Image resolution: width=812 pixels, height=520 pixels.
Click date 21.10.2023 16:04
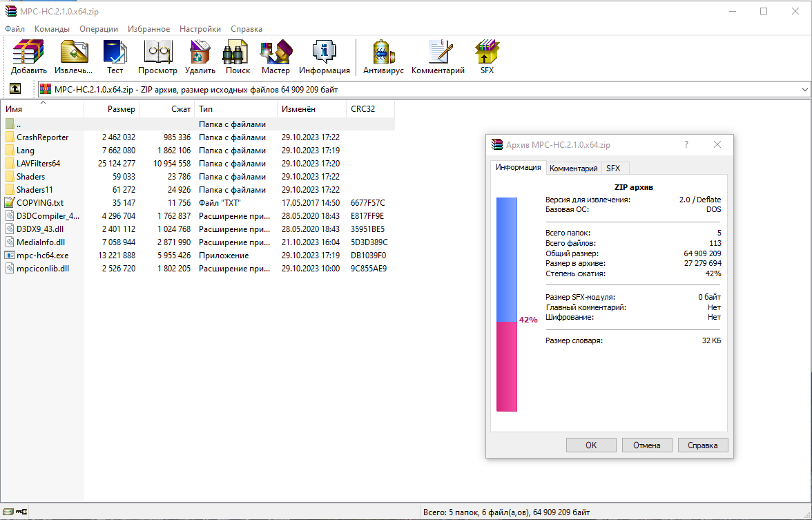[x=311, y=242]
